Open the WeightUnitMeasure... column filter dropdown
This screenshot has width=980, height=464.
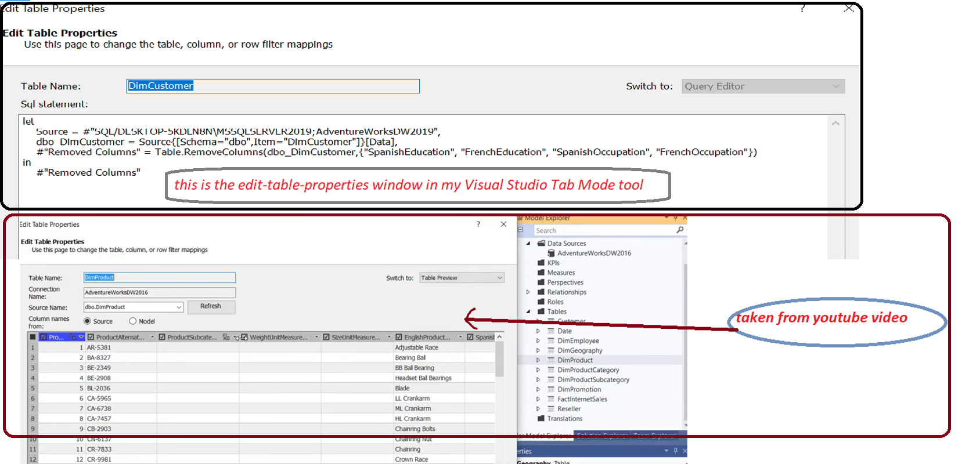click(316, 337)
